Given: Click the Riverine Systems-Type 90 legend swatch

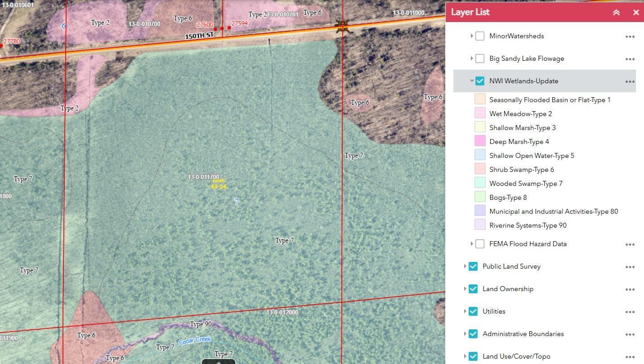Looking at the screenshot, I should (x=480, y=225).
